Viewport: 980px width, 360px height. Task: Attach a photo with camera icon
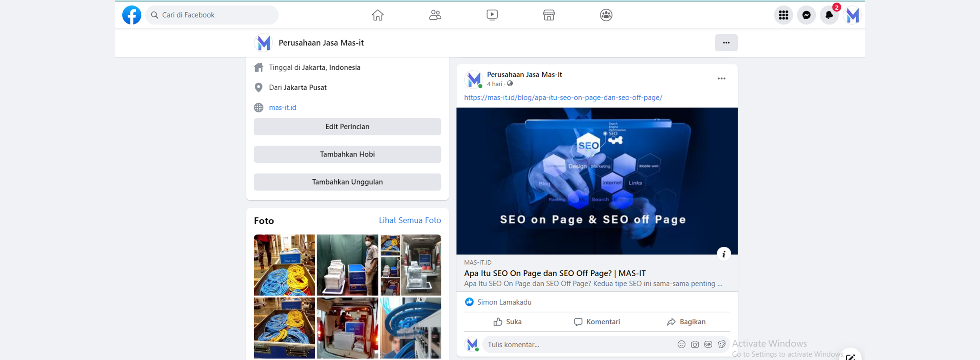695,344
